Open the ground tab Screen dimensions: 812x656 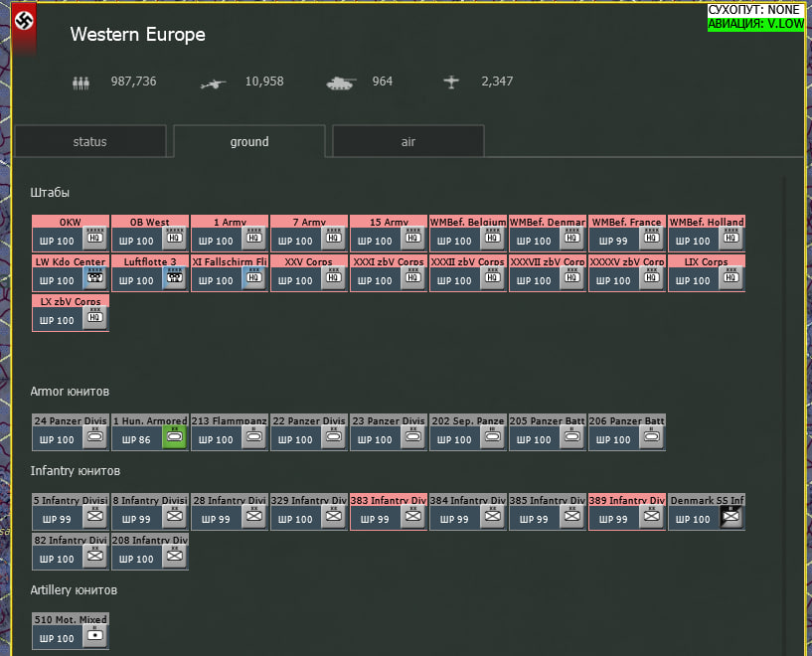click(249, 141)
